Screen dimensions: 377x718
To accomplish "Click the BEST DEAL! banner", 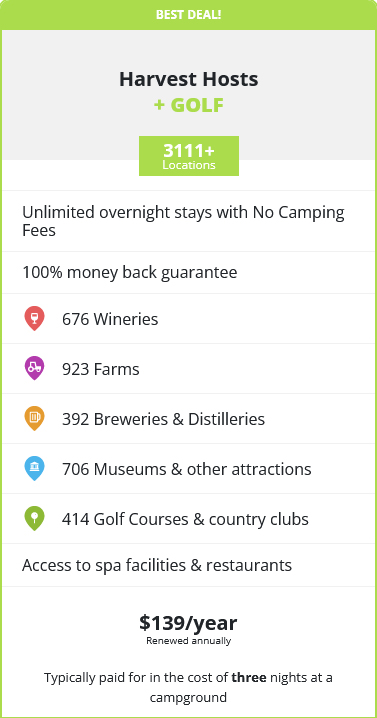I will [189, 15].
